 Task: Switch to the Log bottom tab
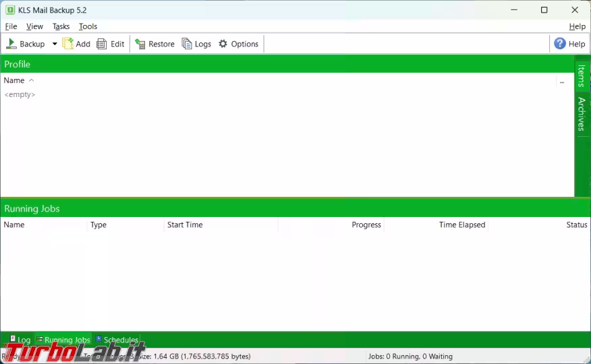point(20,340)
